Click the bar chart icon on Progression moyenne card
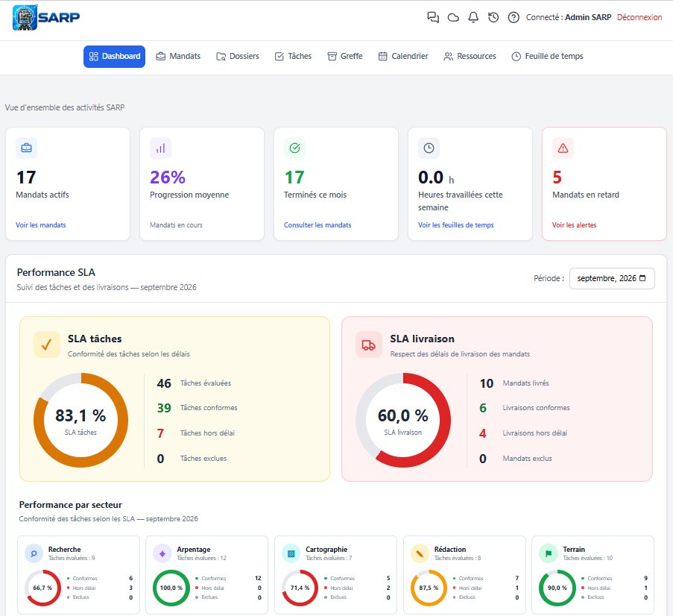 [160, 148]
